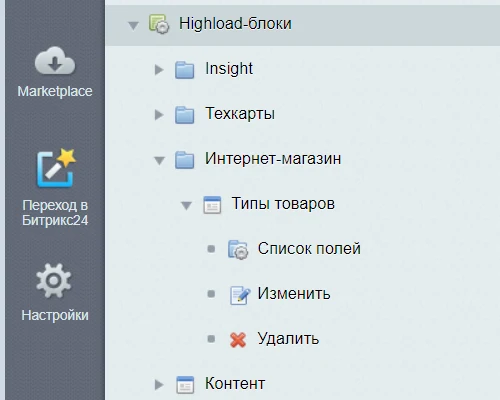Click the Изменить pencil document icon
The image size is (500, 400).
(240, 295)
